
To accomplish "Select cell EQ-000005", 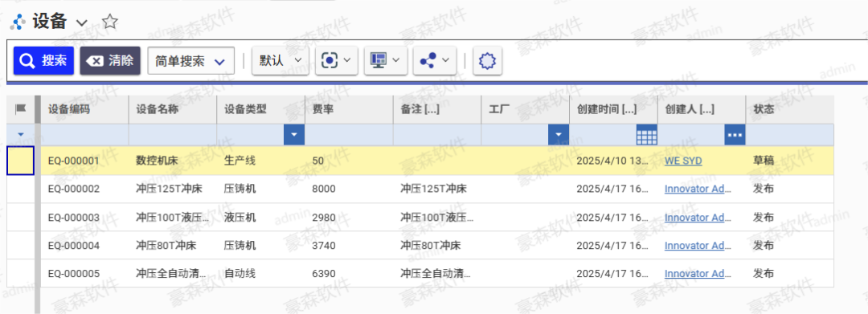I will point(85,273).
